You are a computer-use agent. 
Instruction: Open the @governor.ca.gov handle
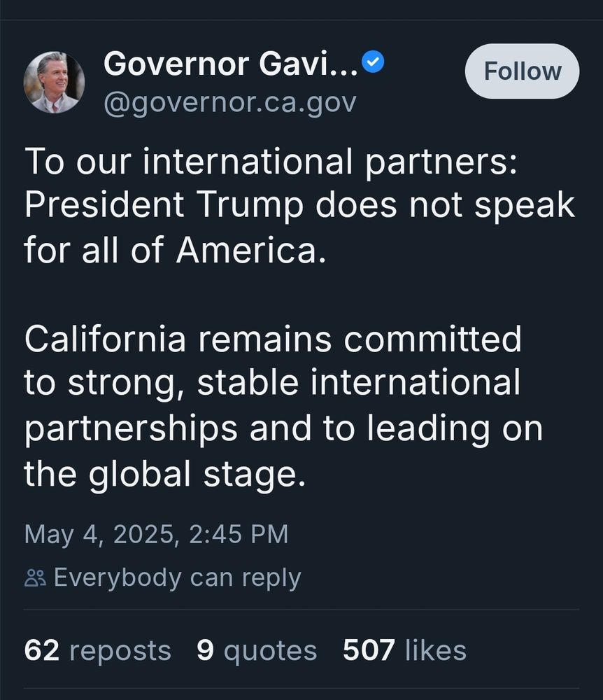(229, 104)
